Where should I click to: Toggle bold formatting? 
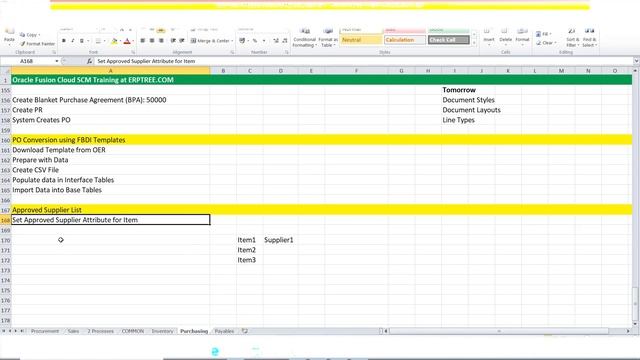64,41
